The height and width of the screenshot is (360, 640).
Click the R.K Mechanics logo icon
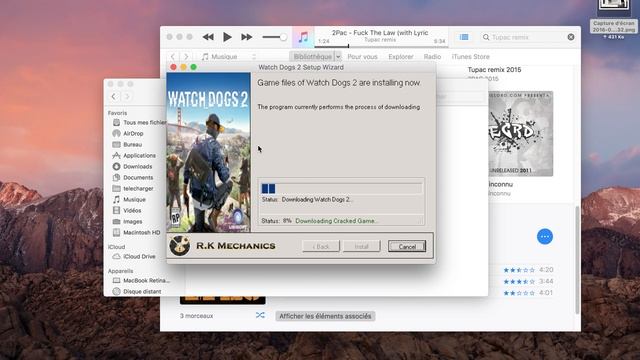point(180,245)
